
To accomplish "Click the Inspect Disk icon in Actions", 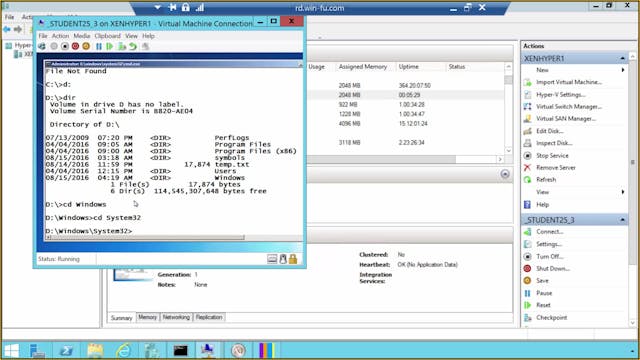I will click(527, 143).
